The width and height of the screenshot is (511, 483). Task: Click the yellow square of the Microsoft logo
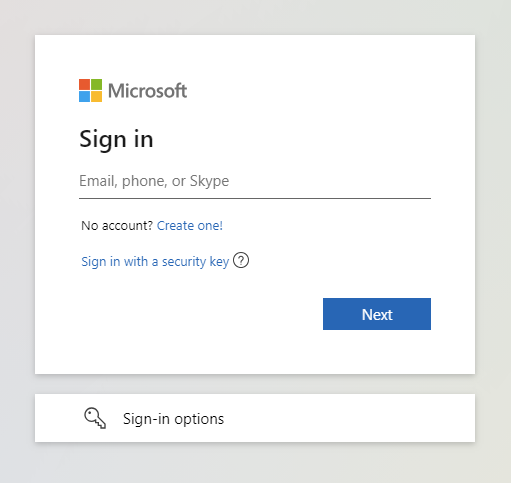[x=96, y=96]
